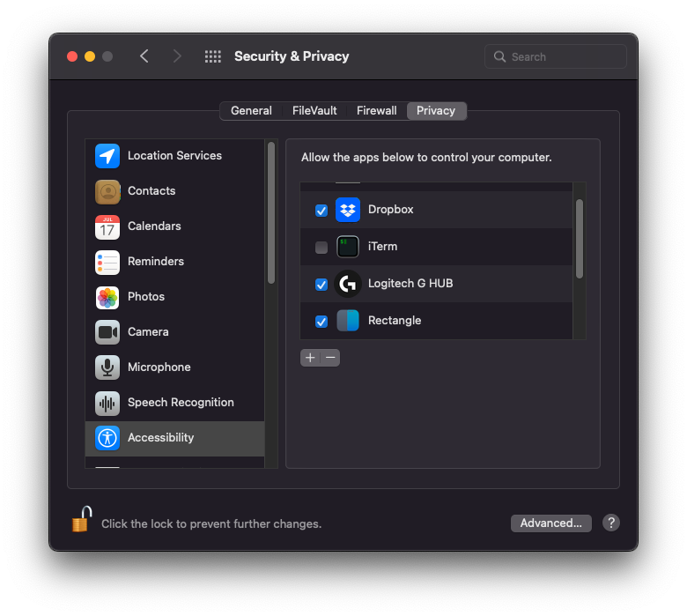Uncheck the Rectangle checkbox
Viewport: 687px width, 616px height.
tap(321, 322)
